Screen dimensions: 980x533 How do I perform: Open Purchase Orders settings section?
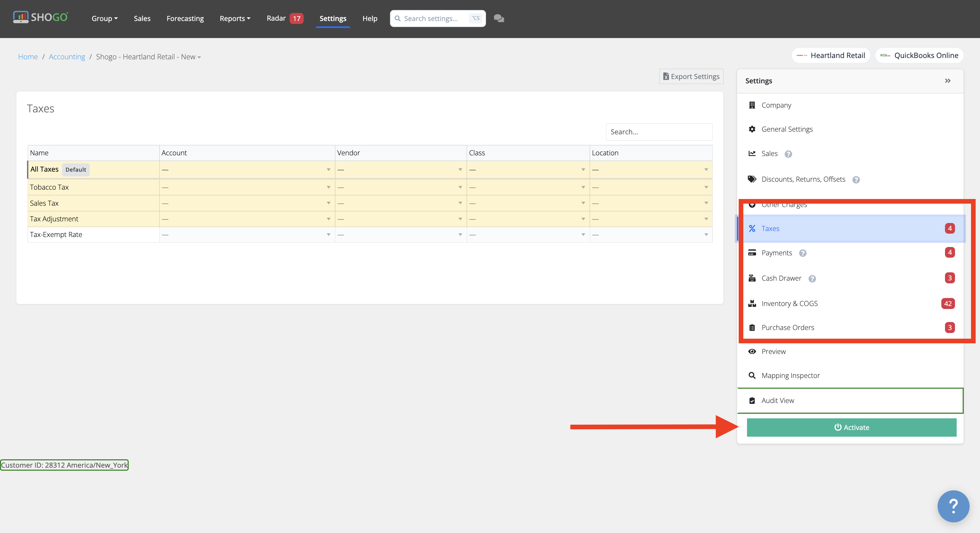click(x=850, y=328)
